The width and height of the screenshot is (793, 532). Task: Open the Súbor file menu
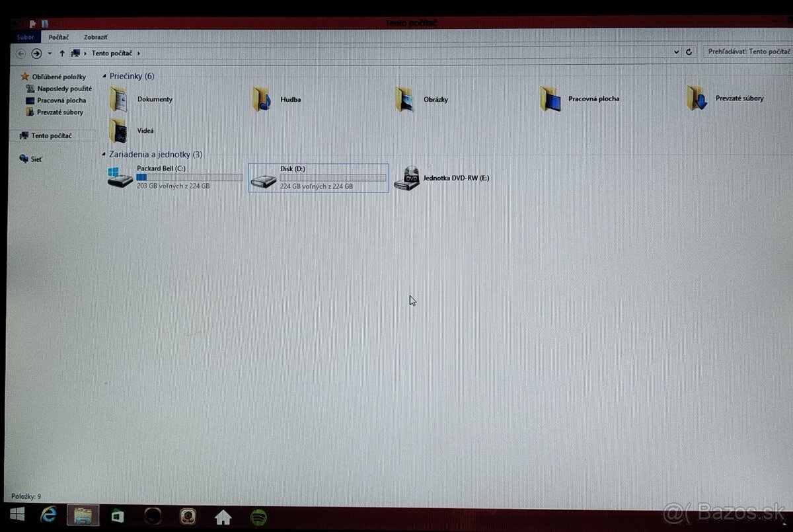point(25,37)
